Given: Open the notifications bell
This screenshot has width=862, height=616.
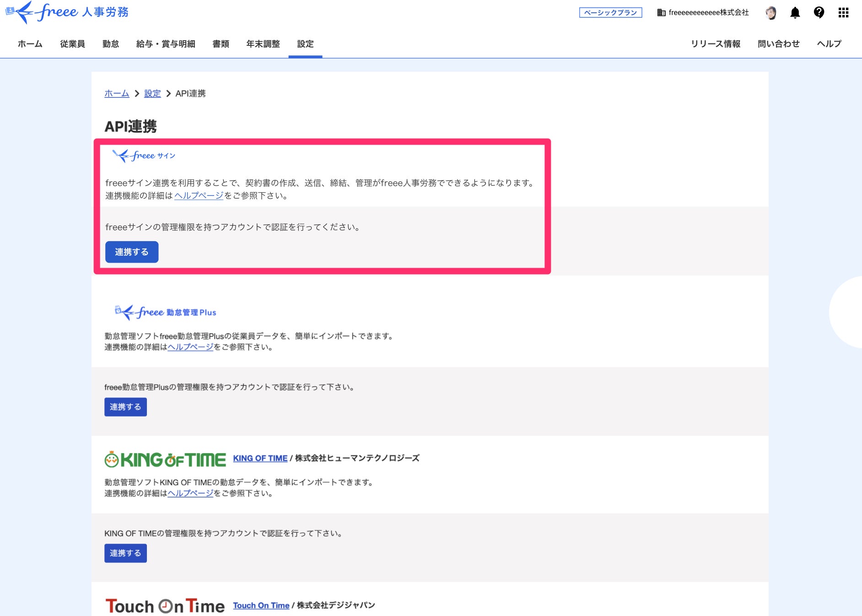Looking at the screenshot, I should click(x=795, y=13).
